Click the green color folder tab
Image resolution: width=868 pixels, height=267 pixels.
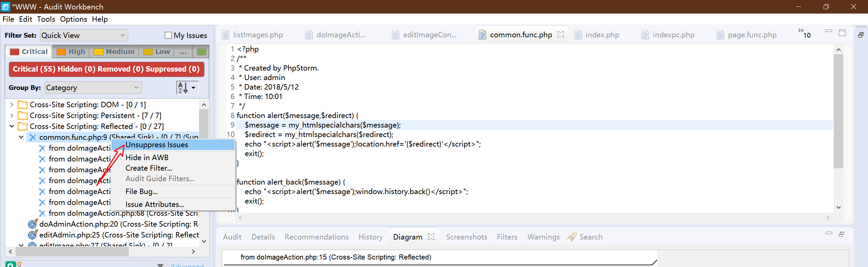coord(201,52)
